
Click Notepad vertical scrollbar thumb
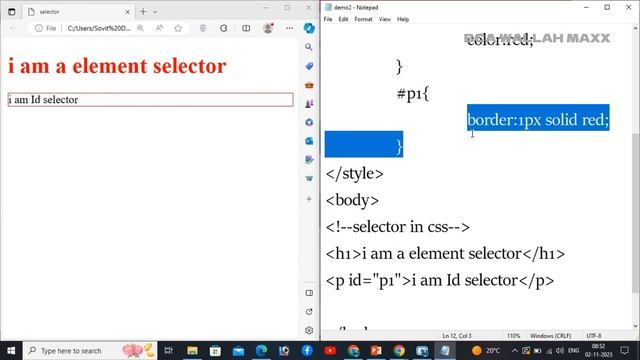coord(636,212)
